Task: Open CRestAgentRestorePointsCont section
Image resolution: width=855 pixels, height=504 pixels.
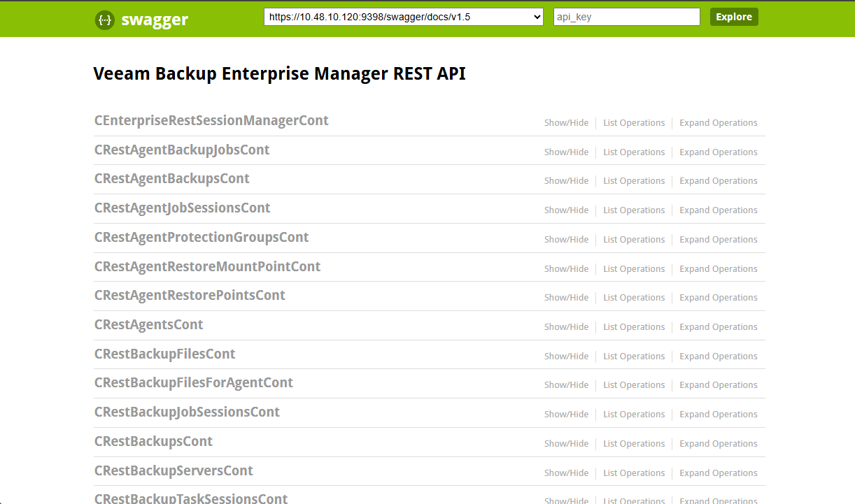Action: [x=190, y=296]
